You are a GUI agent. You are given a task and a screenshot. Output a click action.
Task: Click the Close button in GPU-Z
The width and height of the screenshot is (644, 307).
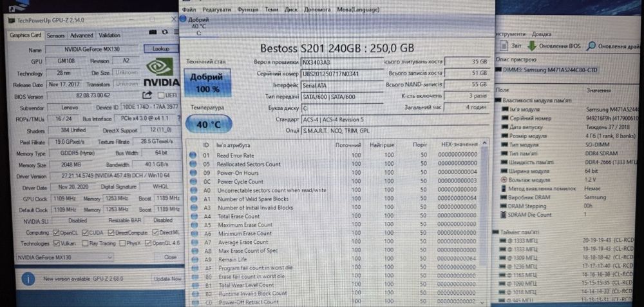(171, 257)
